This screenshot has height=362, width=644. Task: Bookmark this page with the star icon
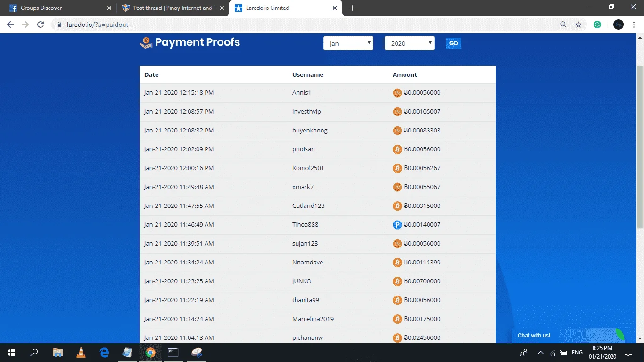tap(578, 25)
